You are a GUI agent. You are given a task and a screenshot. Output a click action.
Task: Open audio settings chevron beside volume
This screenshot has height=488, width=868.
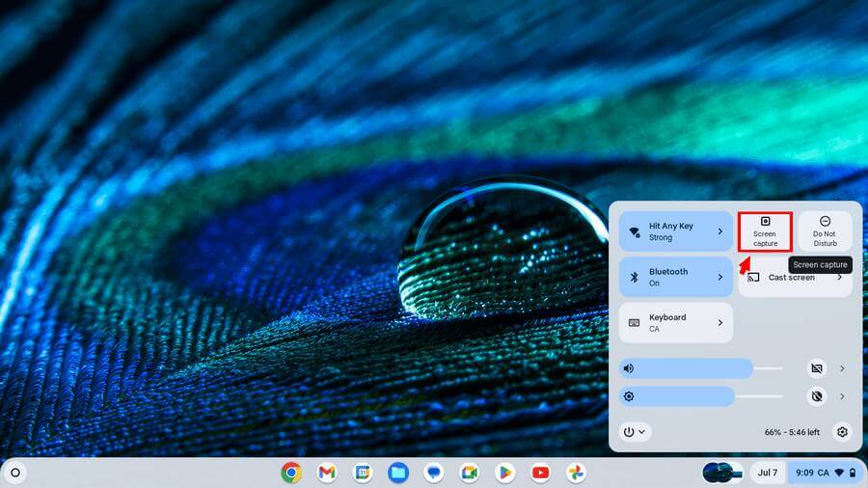842,368
